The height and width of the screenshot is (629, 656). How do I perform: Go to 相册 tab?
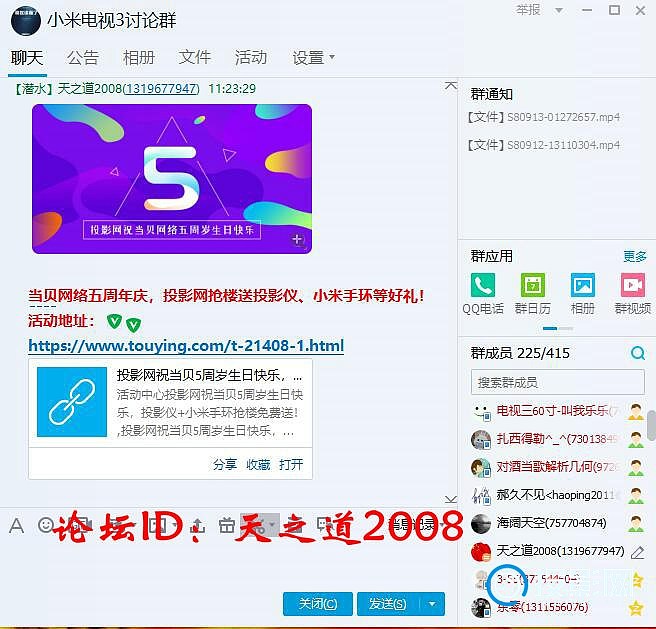pos(139,57)
